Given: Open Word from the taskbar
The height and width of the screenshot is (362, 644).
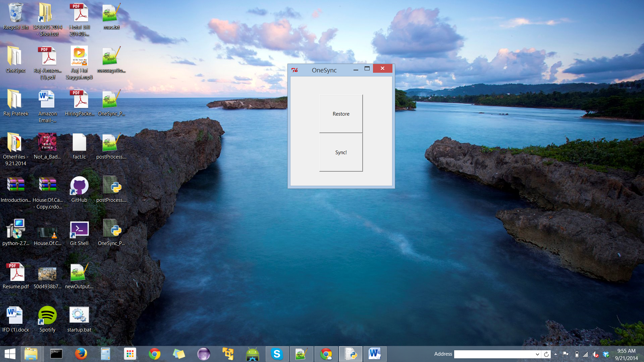Looking at the screenshot, I should pos(374,354).
